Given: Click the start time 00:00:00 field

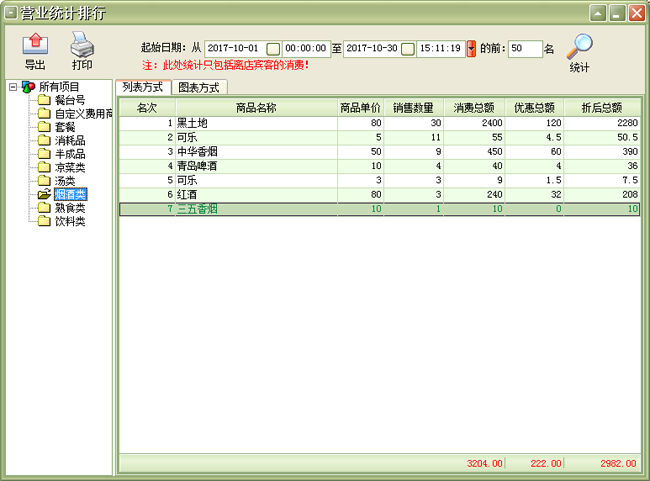Looking at the screenshot, I should click(x=307, y=48).
